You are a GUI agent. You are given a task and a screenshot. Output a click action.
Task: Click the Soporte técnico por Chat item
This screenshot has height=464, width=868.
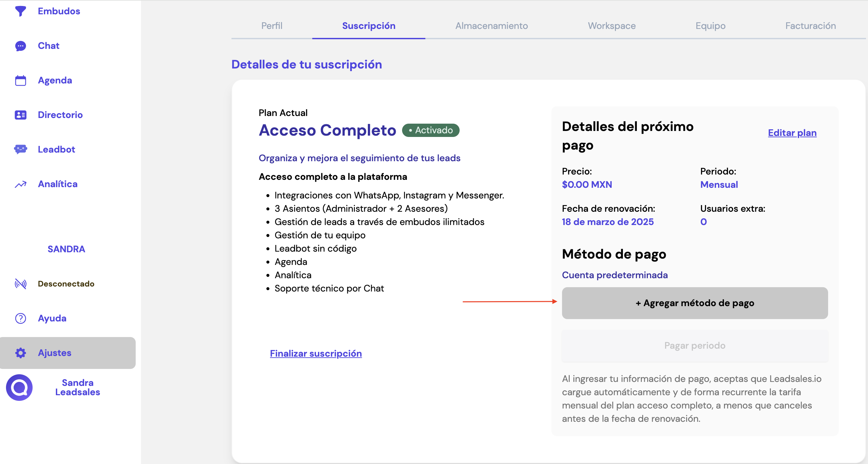pyautogui.click(x=329, y=289)
